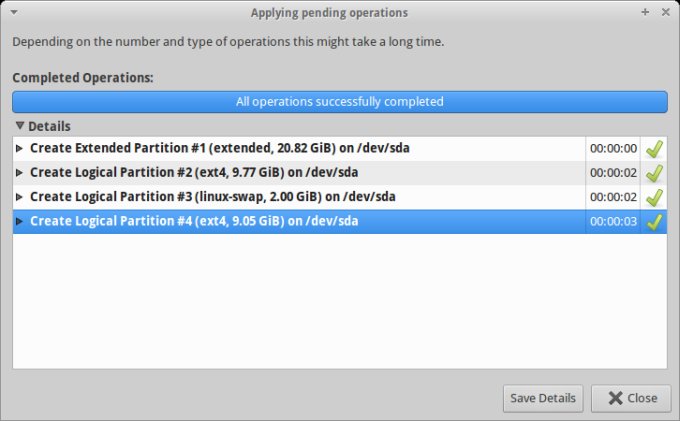This screenshot has height=421, width=680.
Task: Expand Create Extended Partition #1 operation
Action: click(19, 149)
